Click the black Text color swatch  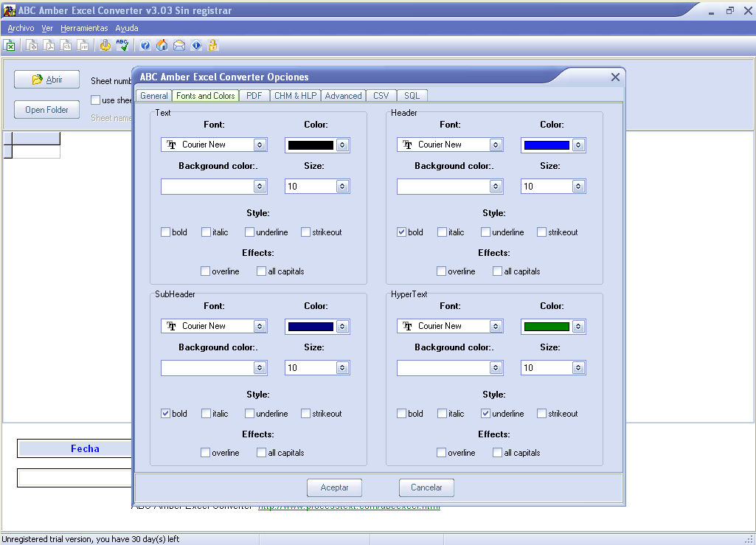tap(311, 145)
